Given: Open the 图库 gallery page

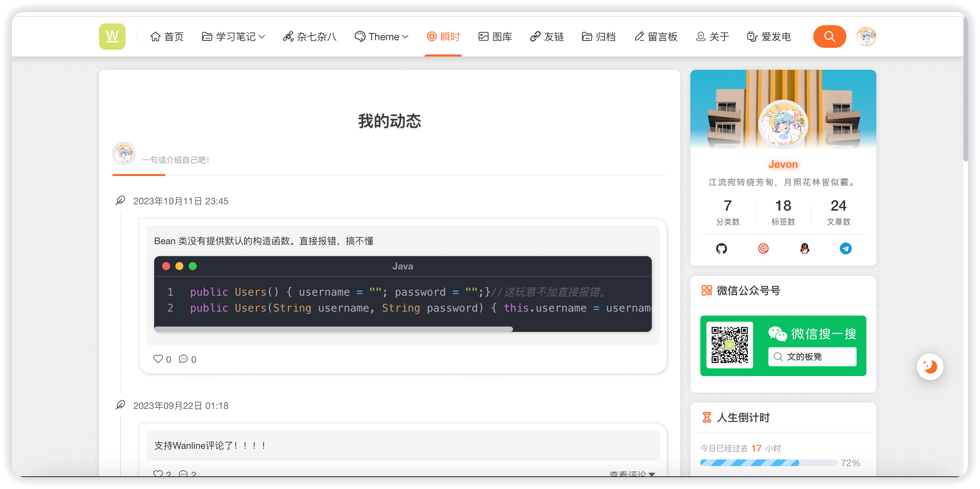Looking at the screenshot, I should point(495,37).
